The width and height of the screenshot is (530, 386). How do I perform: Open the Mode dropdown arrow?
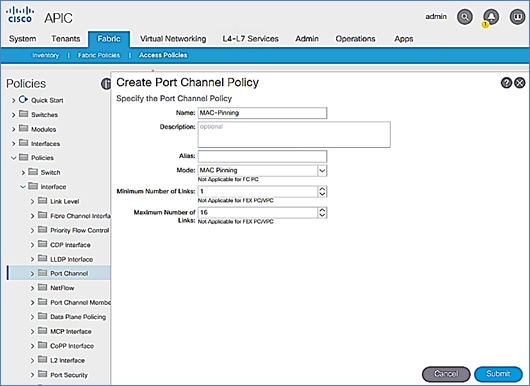(x=322, y=171)
